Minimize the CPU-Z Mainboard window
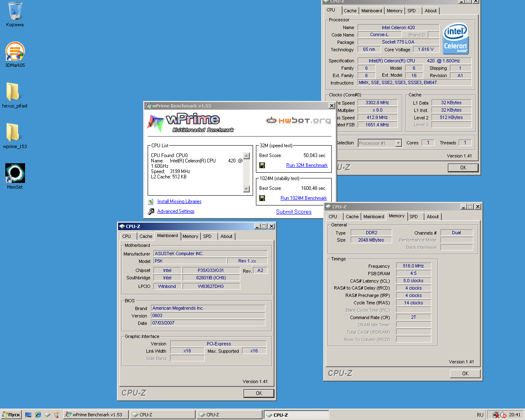The height and width of the screenshot is (420, 525). [x=257, y=226]
